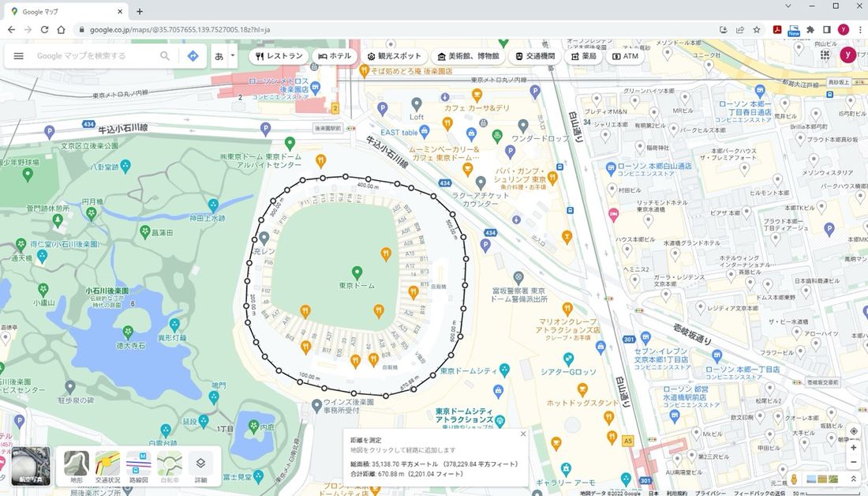The height and width of the screenshot is (496, 868).
Task: Click the Google Maps search field
Action: 95,56
